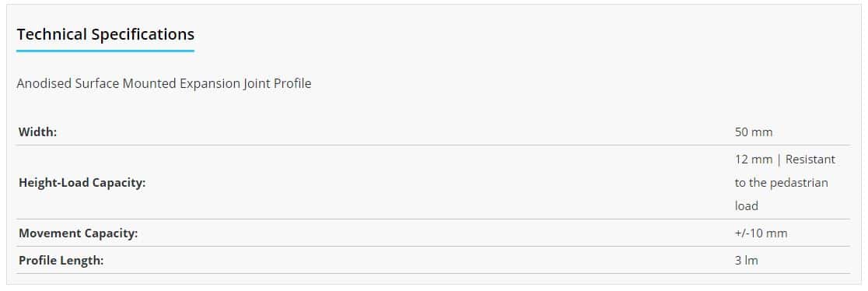Image resolution: width=868 pixels, height=291 pixels.
Task: Click the word 'Profile' in the description line
Action: pos(293,84)
